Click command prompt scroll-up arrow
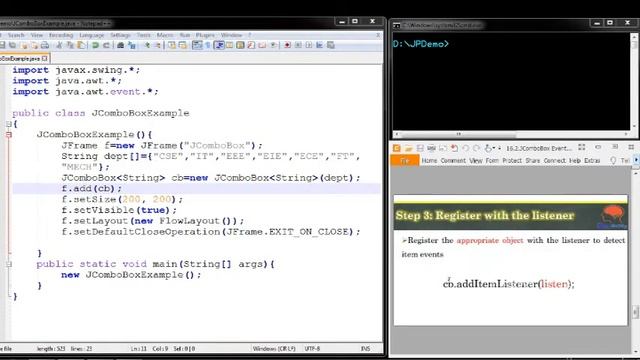 (635, 37)
